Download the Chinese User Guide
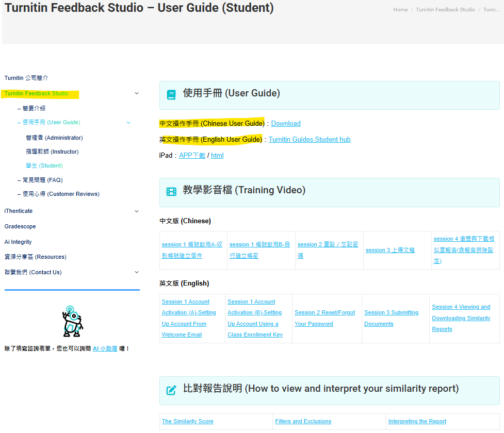 coord(286,124)
